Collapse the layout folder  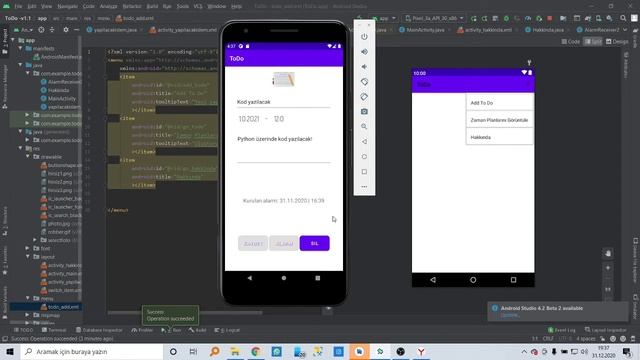click(x=28, y=256)
